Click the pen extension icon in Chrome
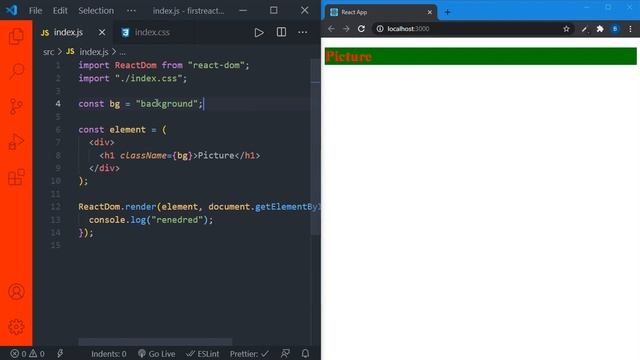640x360 pixels. coord(584,29)
